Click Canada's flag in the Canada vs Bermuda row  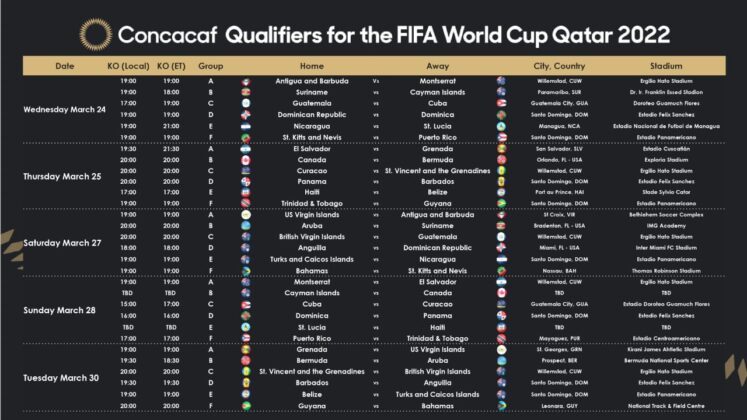[246, 158]
